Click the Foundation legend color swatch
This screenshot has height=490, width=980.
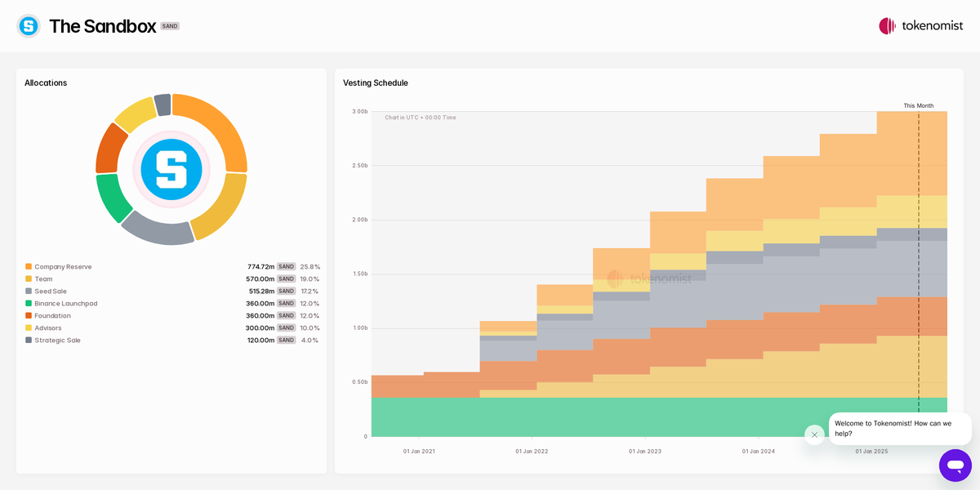coord(29,315)
